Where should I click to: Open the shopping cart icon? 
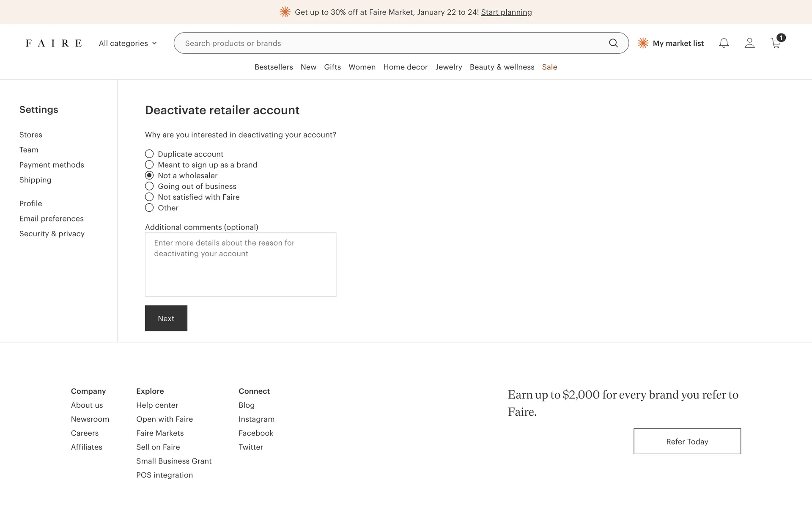pos(776,43)
